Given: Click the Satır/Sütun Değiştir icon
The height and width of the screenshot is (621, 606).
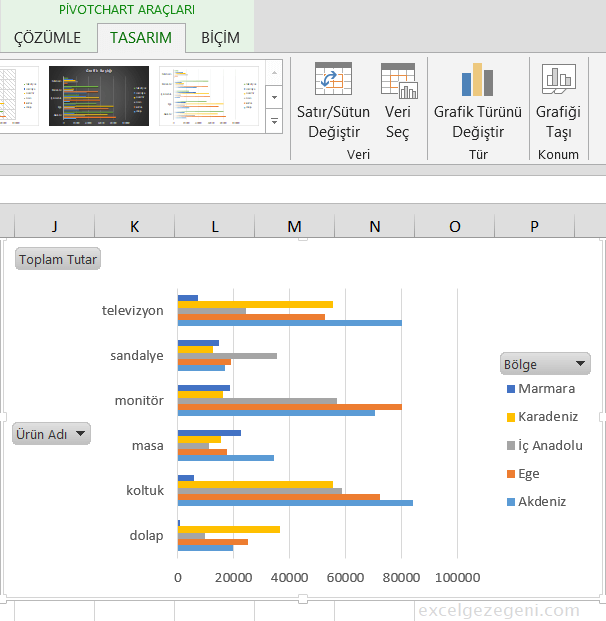Looking at the screenshot, I should (x=333, y=78).
